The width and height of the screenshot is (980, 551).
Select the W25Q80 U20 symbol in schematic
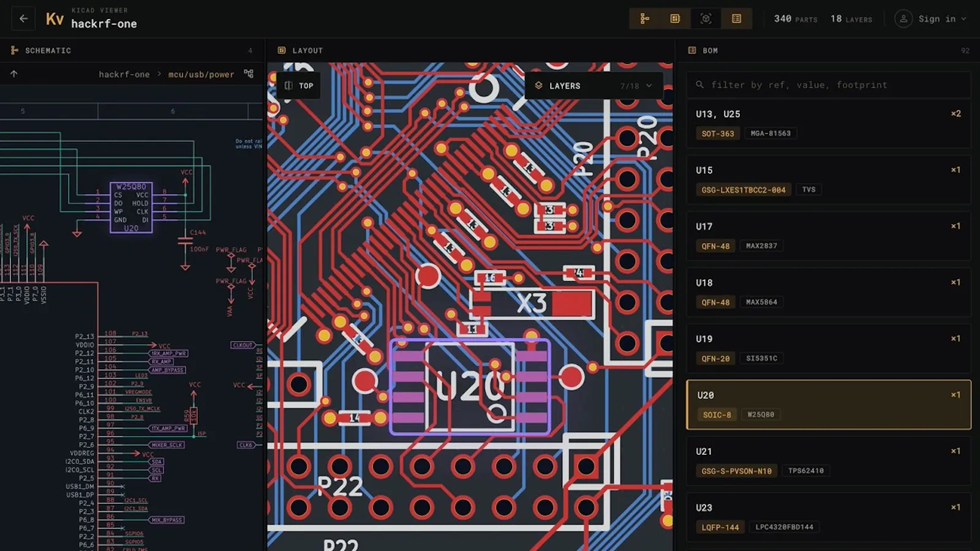pyautogui.click(x=131, y=208)
